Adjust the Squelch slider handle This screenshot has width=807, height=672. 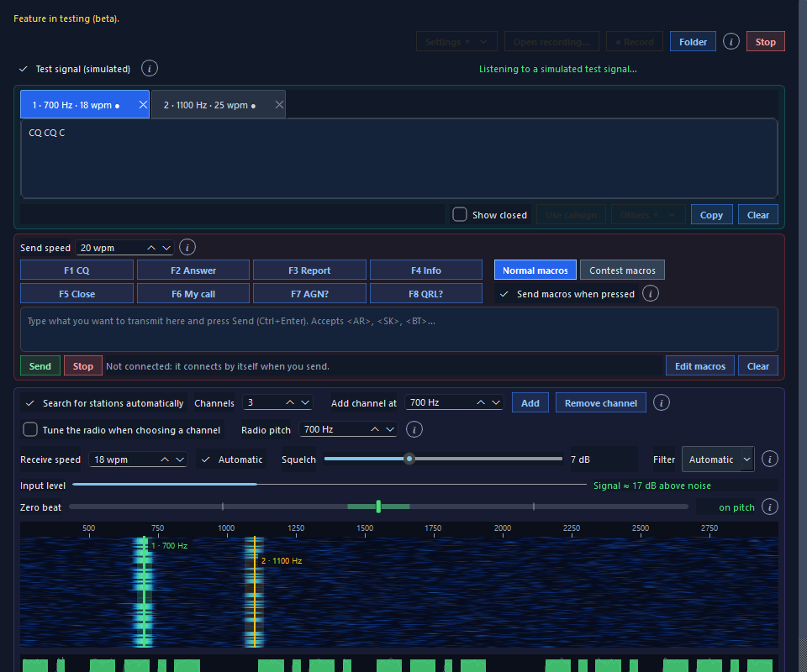(x=409, y=459)
